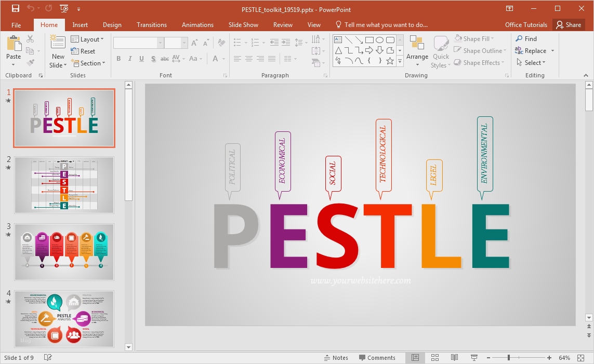
Task: Click the Share button
Action: click(567, 25)
